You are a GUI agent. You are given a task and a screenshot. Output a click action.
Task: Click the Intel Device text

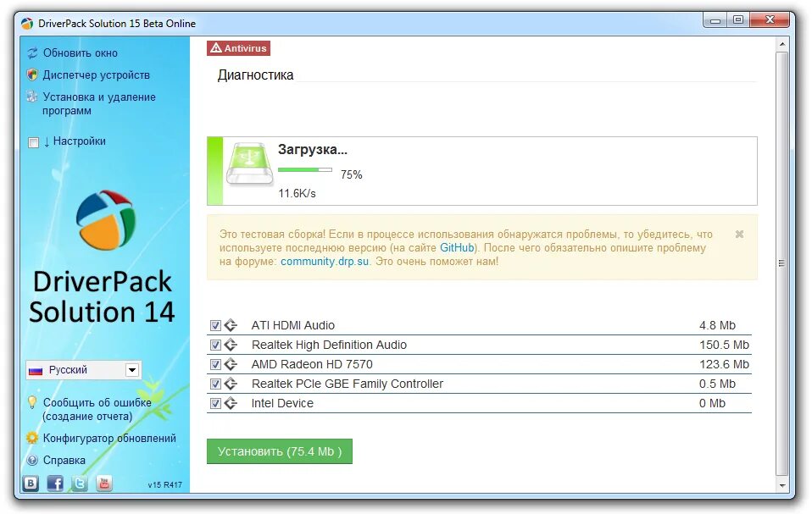[282, 403]
